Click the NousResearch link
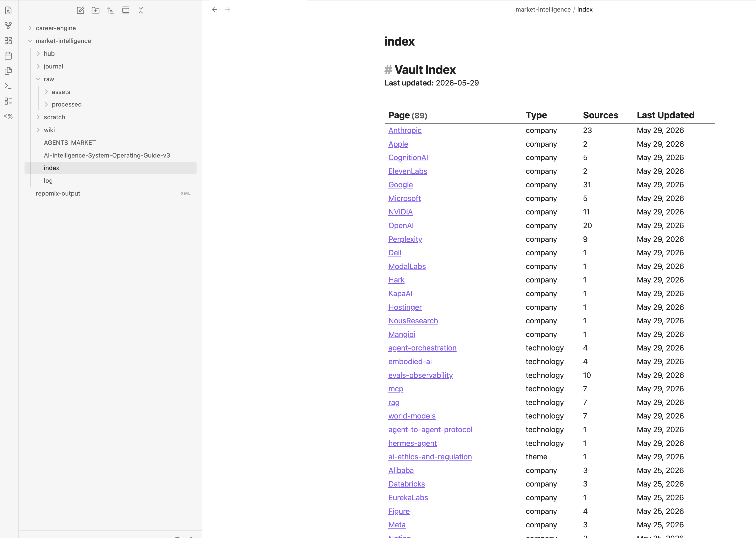The width and height of the screenshot is (756, 538). pyautogui.click(x=413, y=321)
